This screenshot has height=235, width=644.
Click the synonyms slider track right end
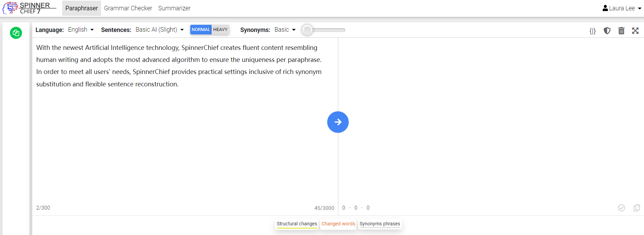343,30
